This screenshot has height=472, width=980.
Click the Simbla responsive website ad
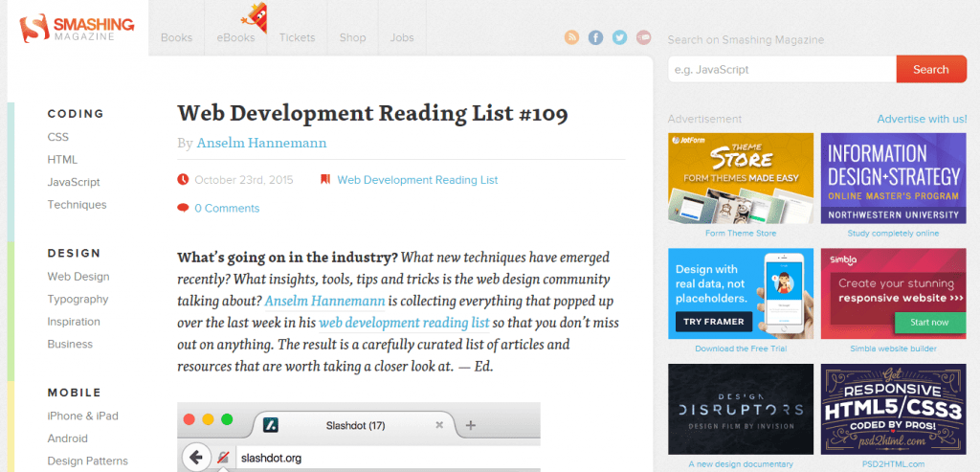[x=893, y=293]
